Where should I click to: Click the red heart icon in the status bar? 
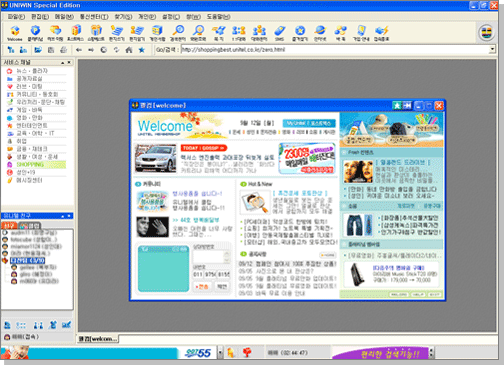click(x=246, y=352)
